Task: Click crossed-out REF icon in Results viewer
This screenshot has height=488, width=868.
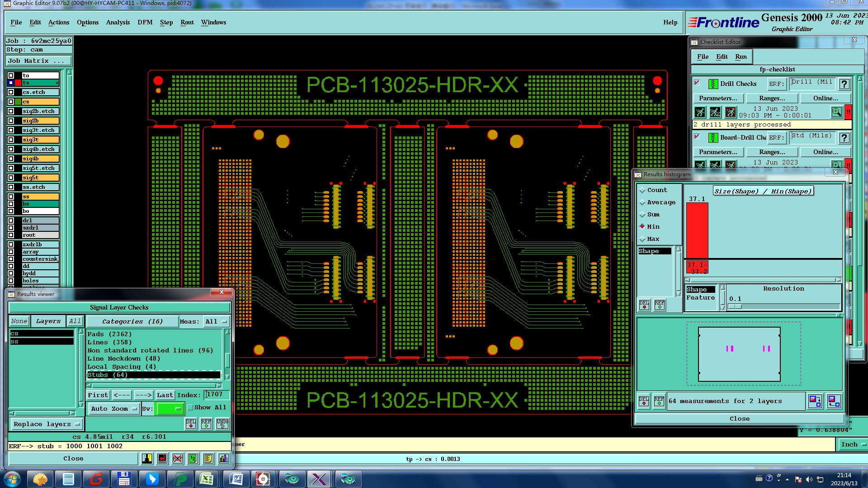Action: [x=178, y=459]
